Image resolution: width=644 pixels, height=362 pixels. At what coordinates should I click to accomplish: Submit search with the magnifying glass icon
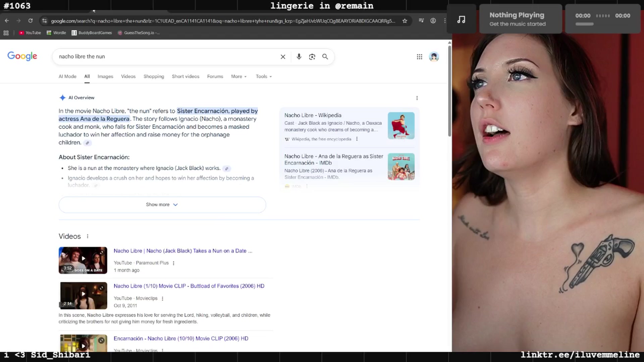tap(325, 57)
